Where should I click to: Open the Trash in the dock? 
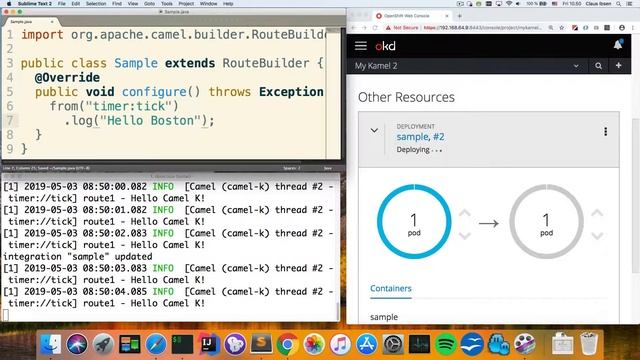click(x=589, y=344)
